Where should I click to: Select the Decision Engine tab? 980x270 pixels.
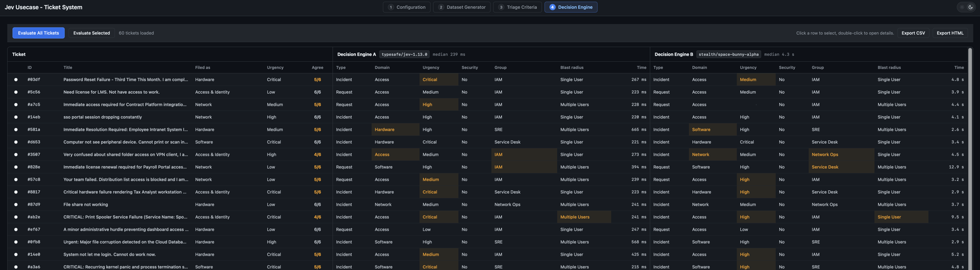tap(571, 7)
